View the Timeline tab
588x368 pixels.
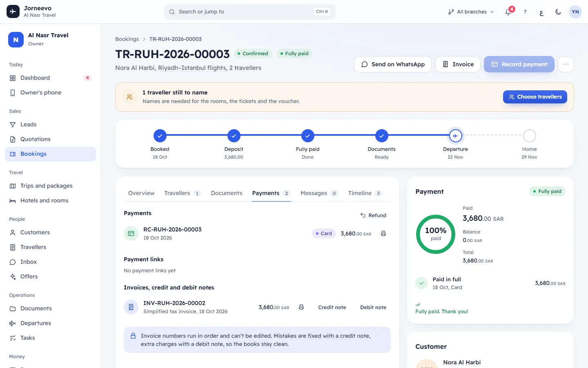tap(365, 193)
